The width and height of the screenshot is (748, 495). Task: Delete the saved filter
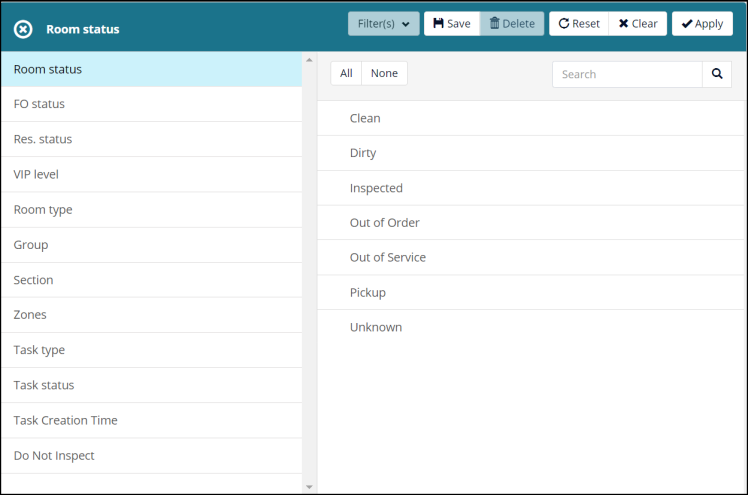click(512, 23)
